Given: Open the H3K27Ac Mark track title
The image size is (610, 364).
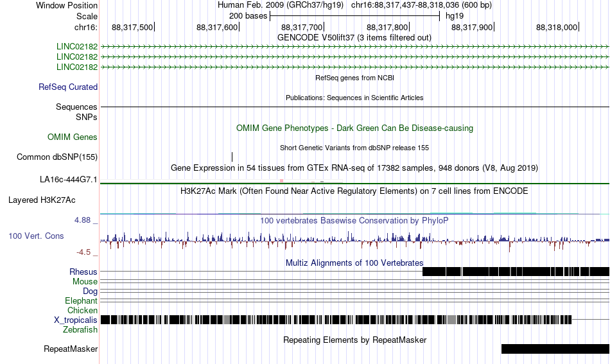Looking at the screenshot, I should (354, 191).
